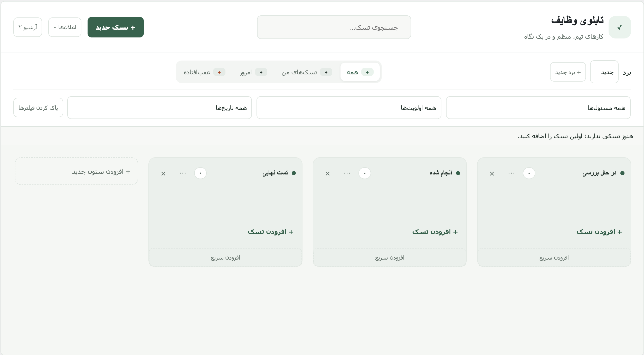Image resolution: width=644 pixels, height=355 pixels.
Task: Click the + تسک جدید button
Action: (x=116, y=27)
